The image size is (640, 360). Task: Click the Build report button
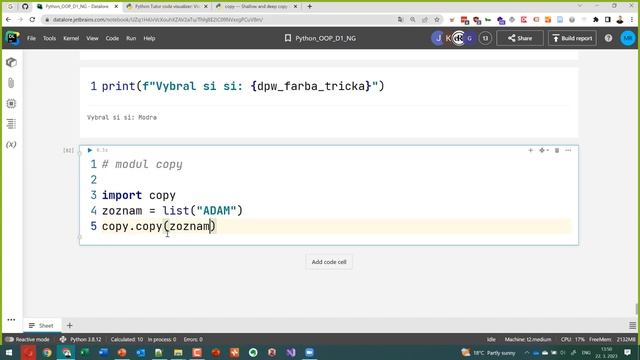572,38
